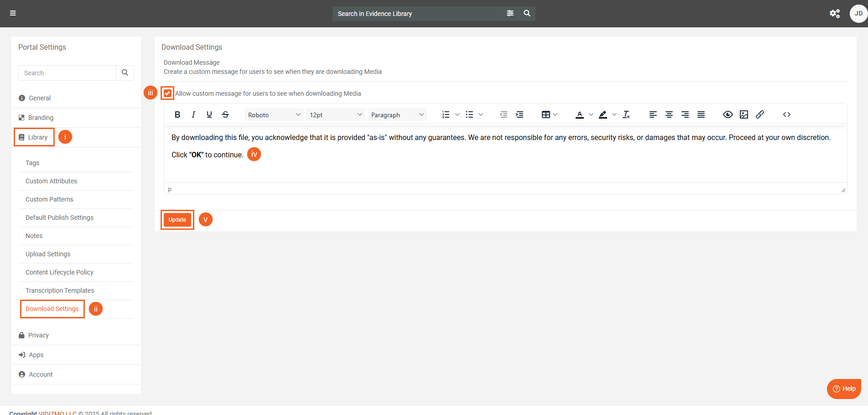Image resolution: width=868 pixels, height=415 pixels.
Task: Expand the 12pt font size dropdown
Action: [336, 115]
